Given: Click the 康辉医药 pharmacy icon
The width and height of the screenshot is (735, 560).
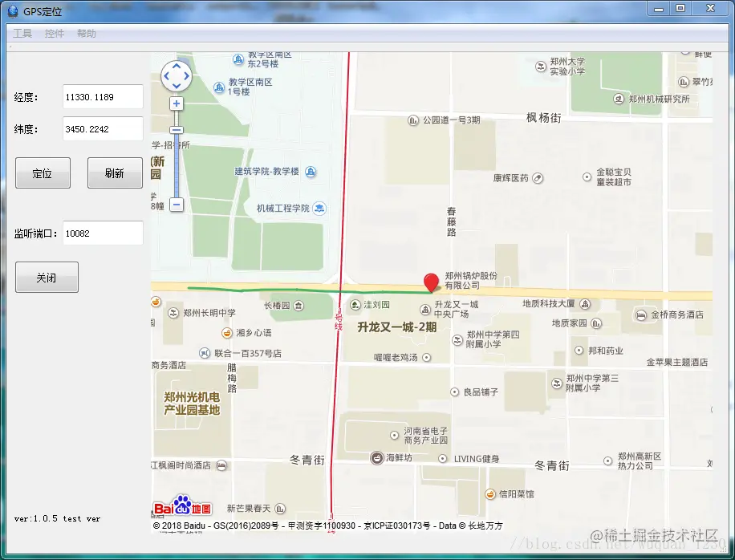Looking at the screenshot, I should [538, 178].
